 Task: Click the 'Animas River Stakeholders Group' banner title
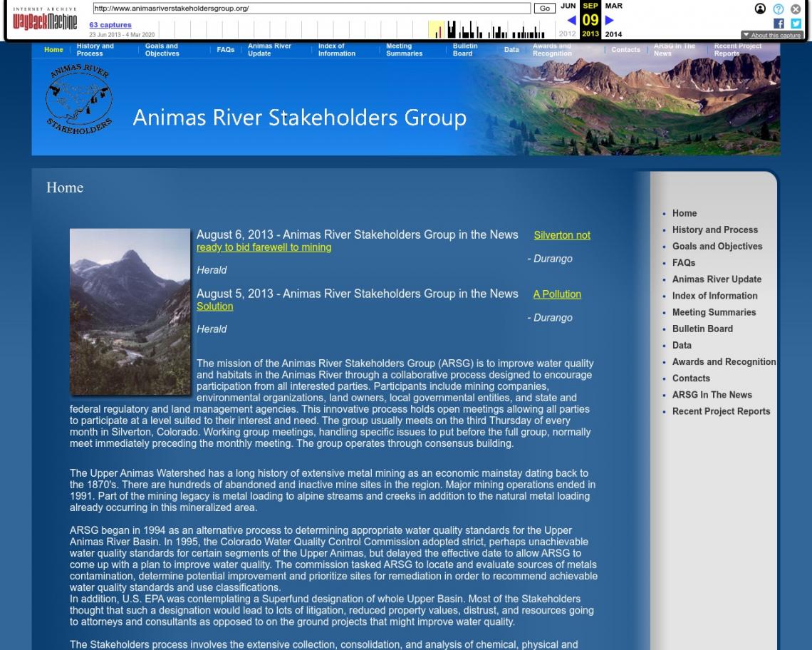[x=299, y=118]
